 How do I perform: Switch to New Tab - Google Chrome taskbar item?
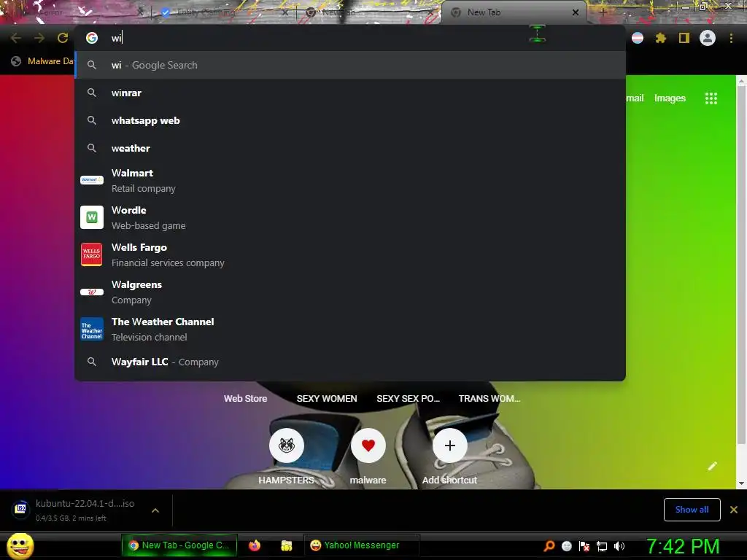point(179,545)
